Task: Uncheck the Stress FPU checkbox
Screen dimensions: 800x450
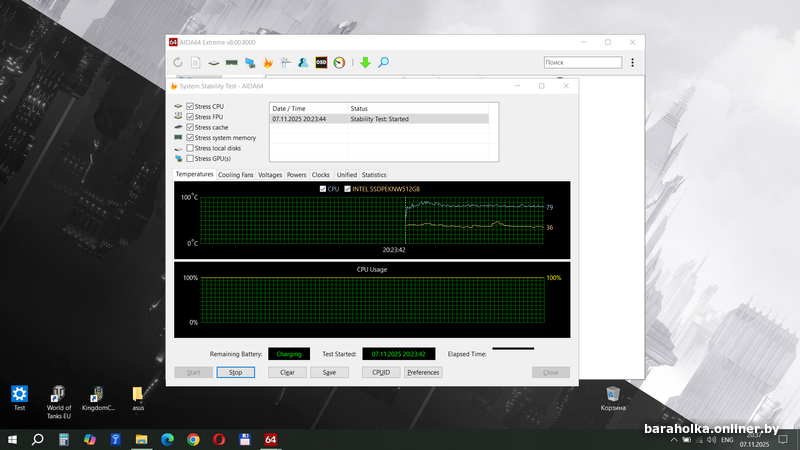Action: (x=190, y=116)
